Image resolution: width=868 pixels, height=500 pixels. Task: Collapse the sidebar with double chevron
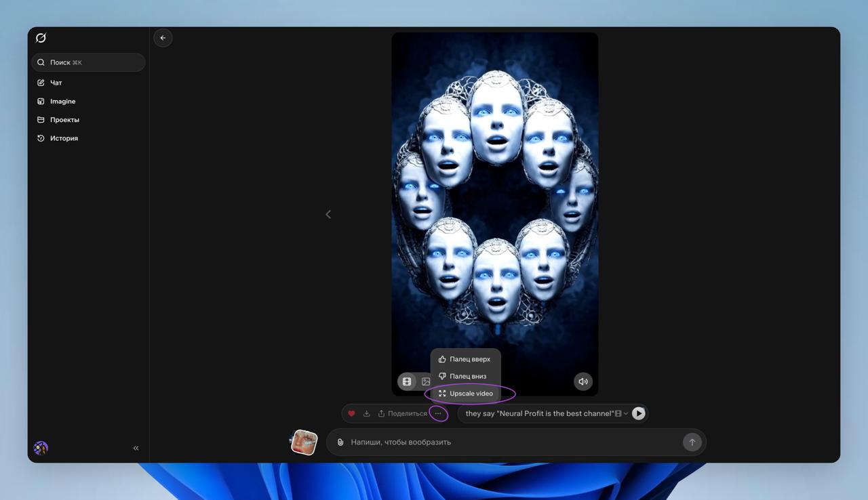pos(136,448)
